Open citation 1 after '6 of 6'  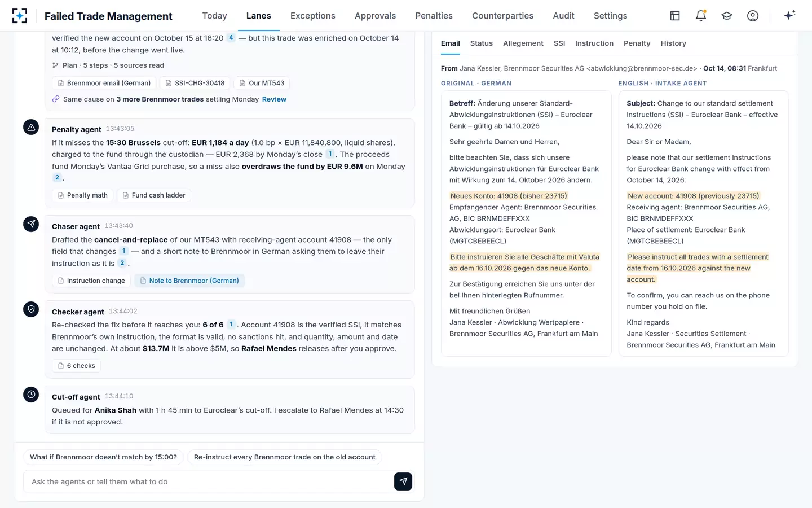[x=231, y=325]
